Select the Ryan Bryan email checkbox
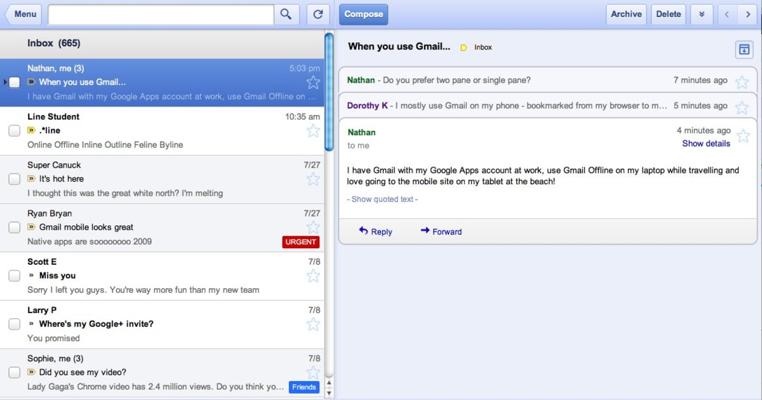The height and width of the screenshot is (400, 762). click(14, 227)
